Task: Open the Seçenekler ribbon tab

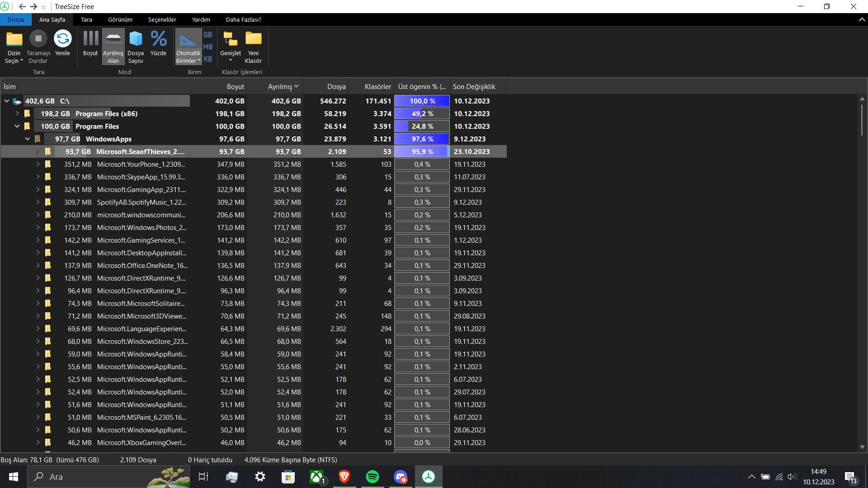Action: coord(162,19)
